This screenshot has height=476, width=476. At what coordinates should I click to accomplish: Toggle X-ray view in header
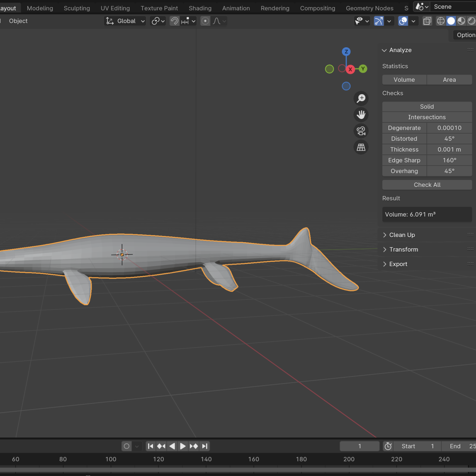(x=427, y=21)
